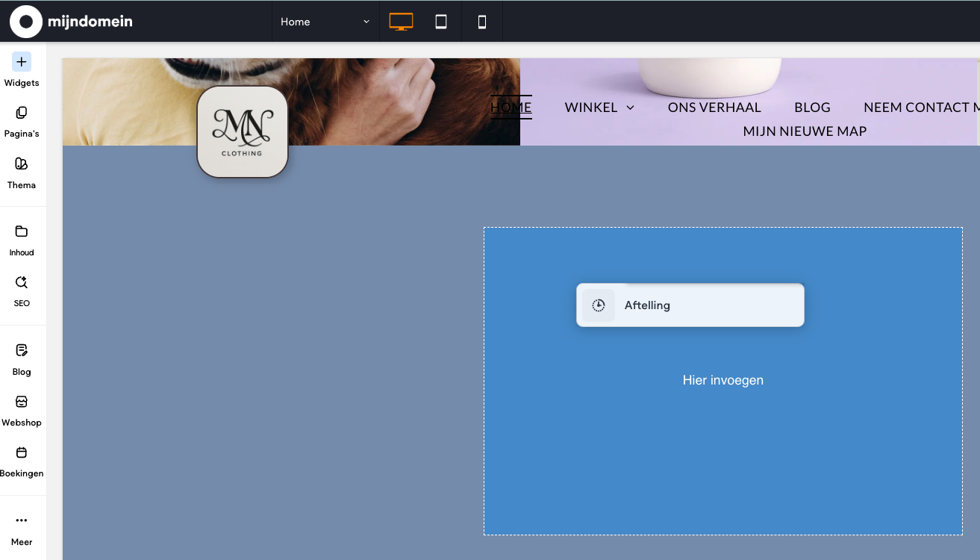980x560 pixels.
Task: Click the HOME navigation item
Action: pos(511,108)
